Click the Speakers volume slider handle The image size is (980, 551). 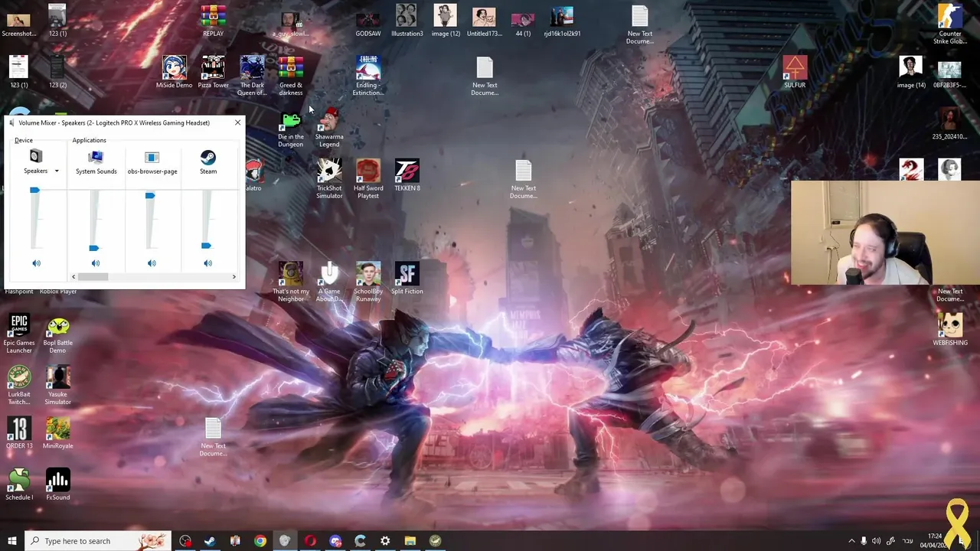click(x=34, y=190)
